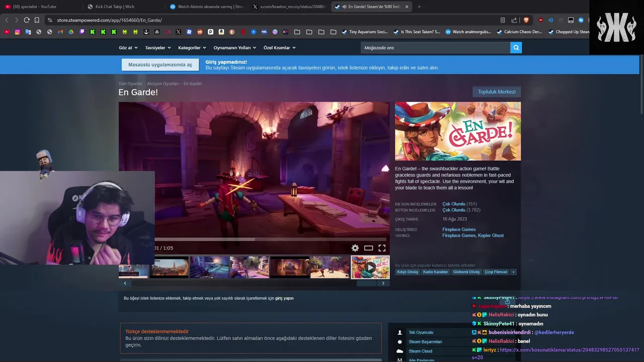Image resolution: width=644 pixels, height=362 pixels.
Task: Open video settings gear icon
Action: tap(355, 248)
